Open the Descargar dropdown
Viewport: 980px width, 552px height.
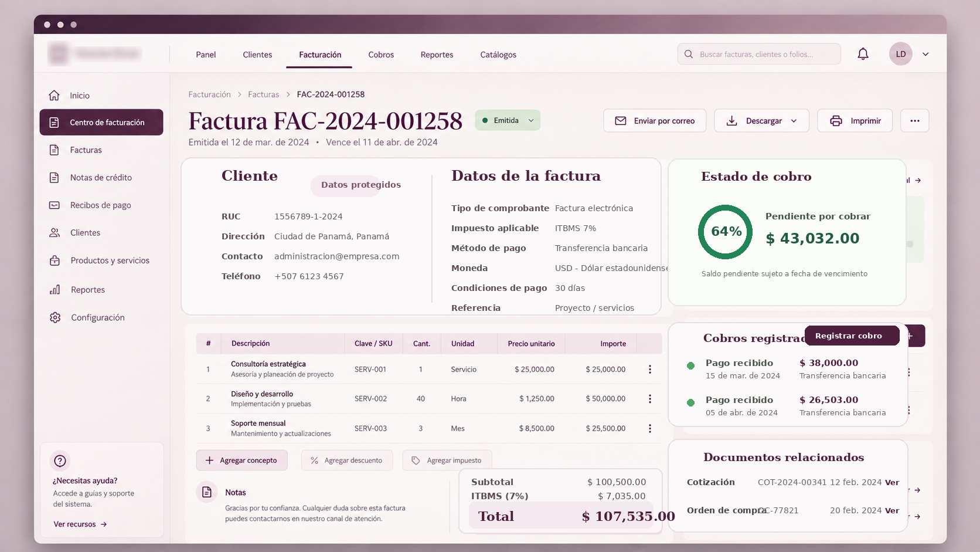pyautogui.click(x=761, y=121)
